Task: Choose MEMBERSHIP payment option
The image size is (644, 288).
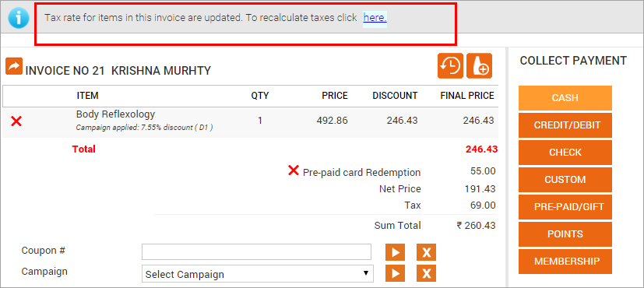Action: pos(565,262)
